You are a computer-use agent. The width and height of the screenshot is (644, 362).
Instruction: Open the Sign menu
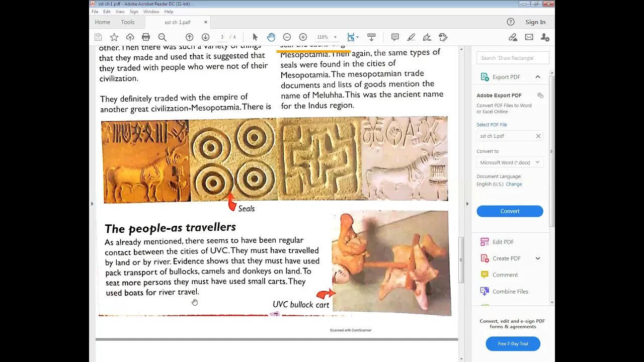pos(134,12)
